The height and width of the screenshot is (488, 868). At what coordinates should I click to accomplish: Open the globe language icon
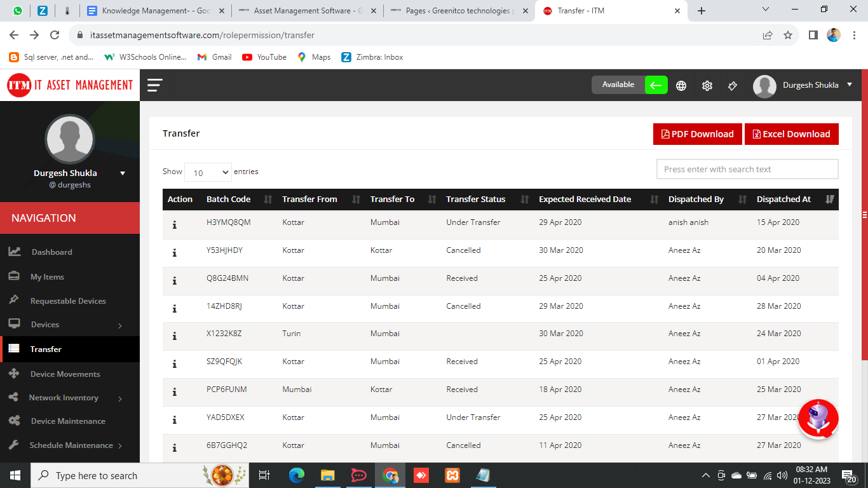(x=681, y=86)
